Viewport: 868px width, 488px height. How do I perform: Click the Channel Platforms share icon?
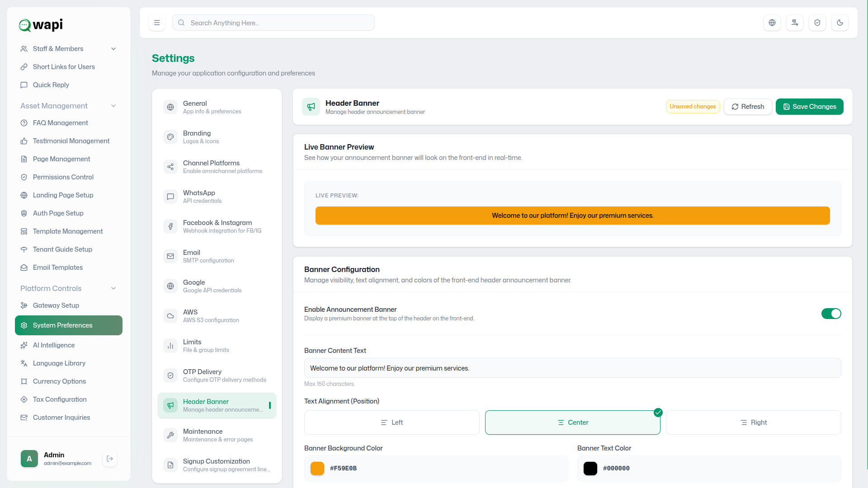170,167
